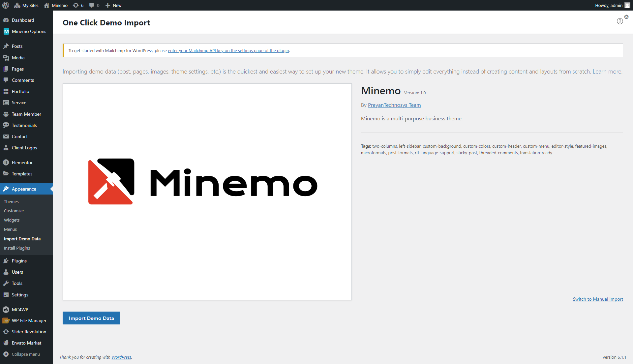Click the Contact envelope icon

[6, 136]
